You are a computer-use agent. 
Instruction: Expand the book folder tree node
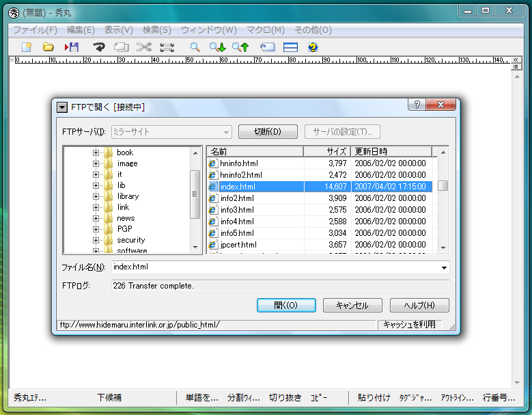(96, 153)
